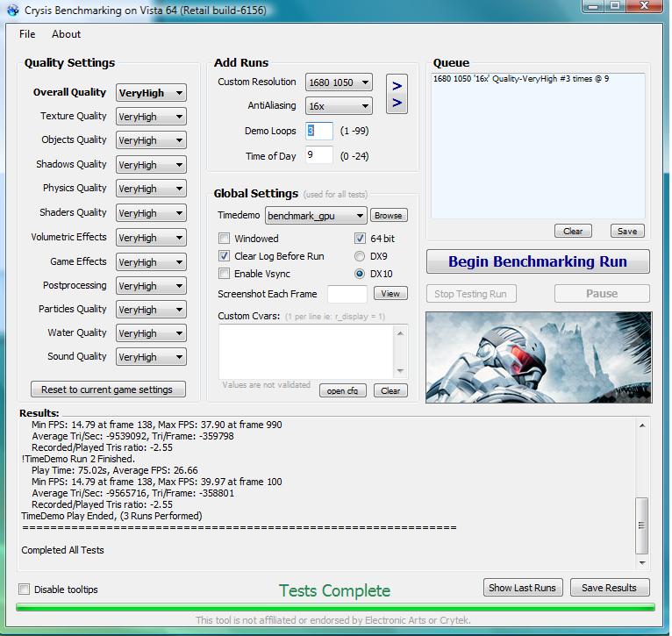Click Show Last Runs button
This screenshot has height=636, width=672.
point(523,588)
